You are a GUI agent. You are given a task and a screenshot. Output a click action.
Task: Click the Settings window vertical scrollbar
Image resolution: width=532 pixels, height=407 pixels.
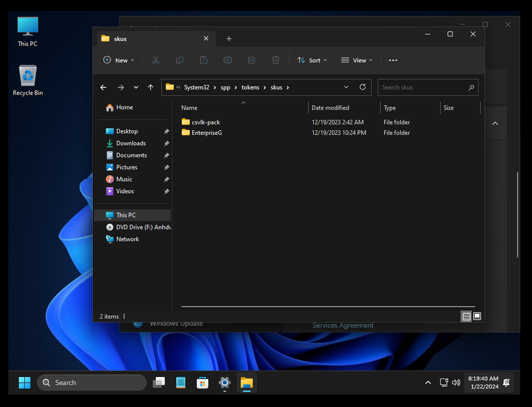pos(517,215)
